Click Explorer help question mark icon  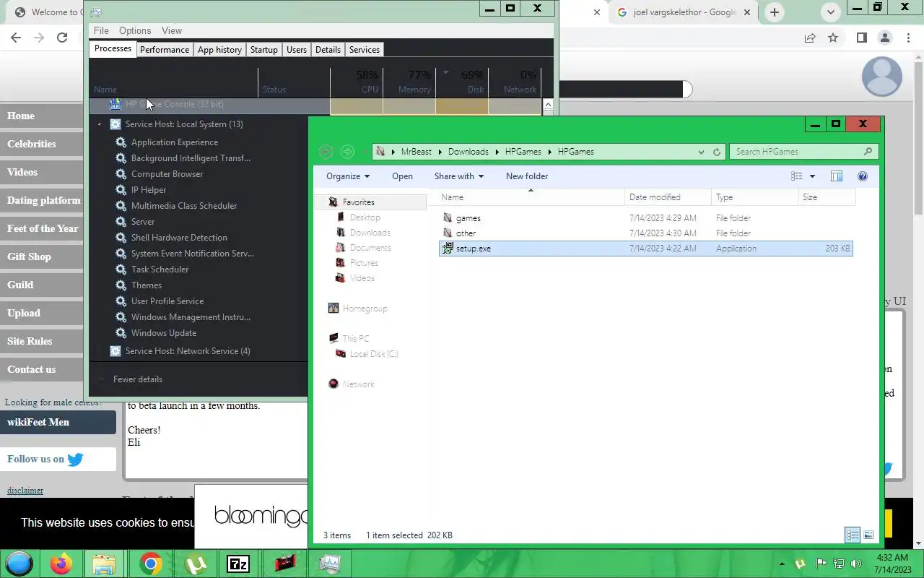coord(862,176)
